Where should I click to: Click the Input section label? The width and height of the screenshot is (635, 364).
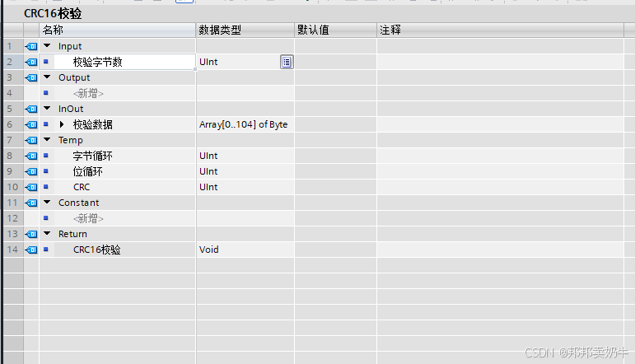point(70,47)
